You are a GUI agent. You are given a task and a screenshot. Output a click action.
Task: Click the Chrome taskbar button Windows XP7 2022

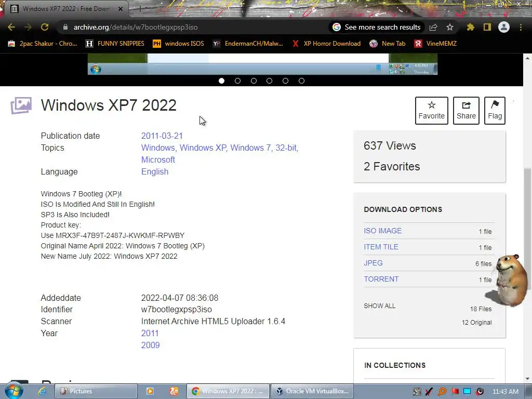click(x=228, y=391)
